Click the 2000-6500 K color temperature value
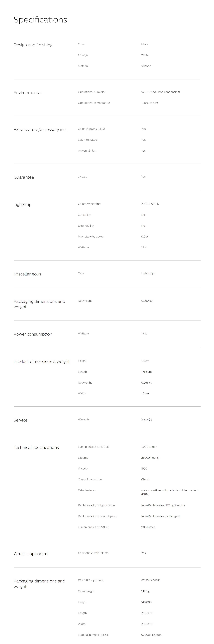This screenshot has height=644, width=214. (x=150, y=204)
